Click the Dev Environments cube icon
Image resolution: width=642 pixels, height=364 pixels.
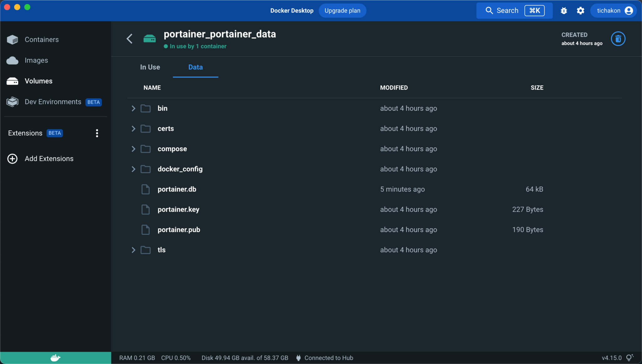[12, 102]
